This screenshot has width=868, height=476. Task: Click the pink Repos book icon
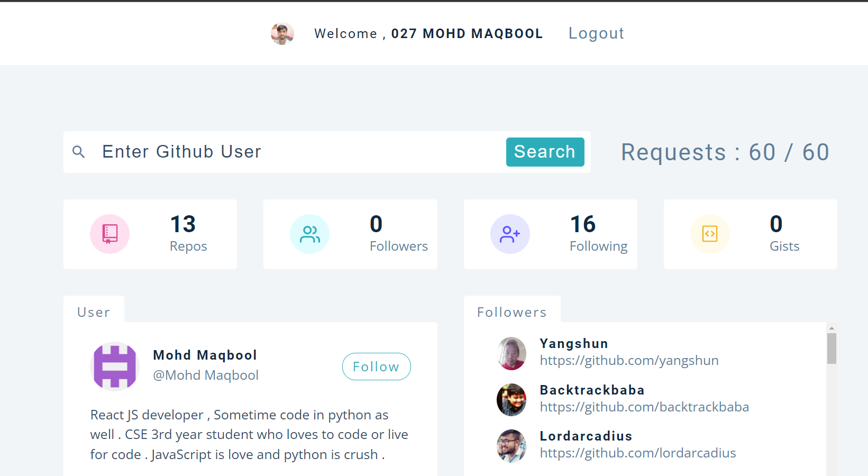click(109, 234)
